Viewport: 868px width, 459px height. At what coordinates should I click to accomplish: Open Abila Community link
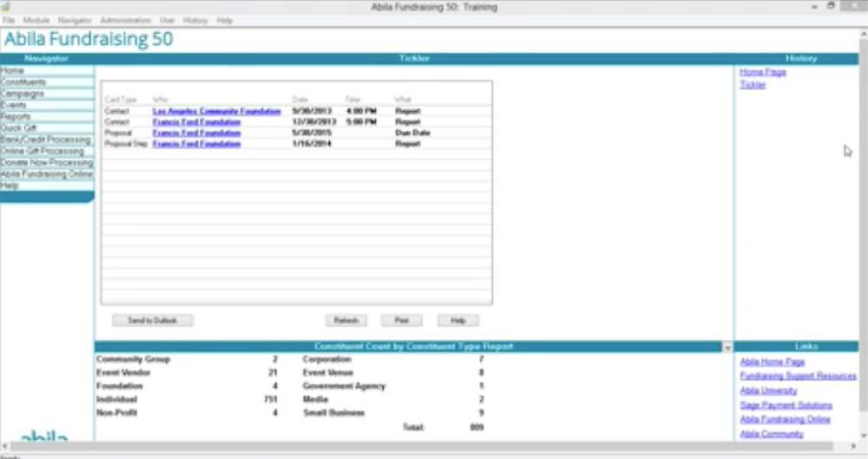pyautogui.click(x=772, y=434)
